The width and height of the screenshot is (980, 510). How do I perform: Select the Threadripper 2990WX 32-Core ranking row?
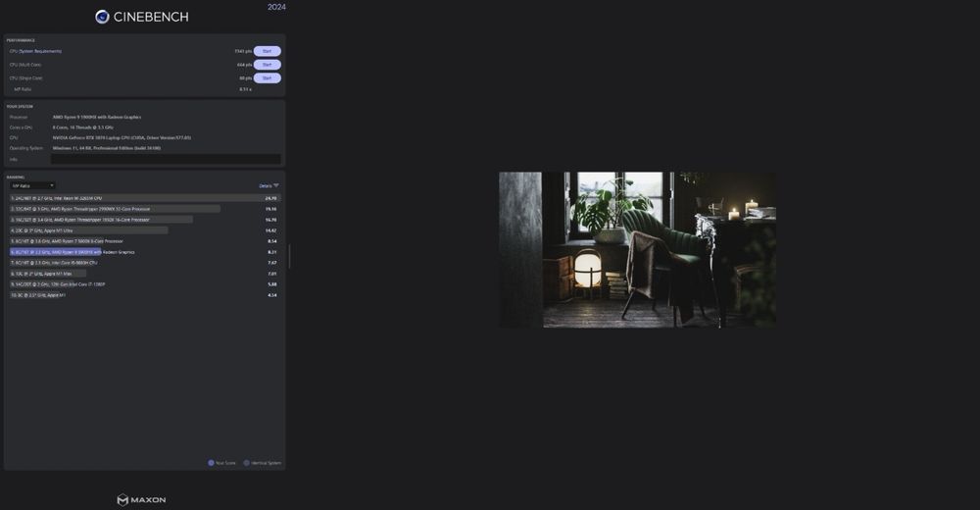coord(144,209)
